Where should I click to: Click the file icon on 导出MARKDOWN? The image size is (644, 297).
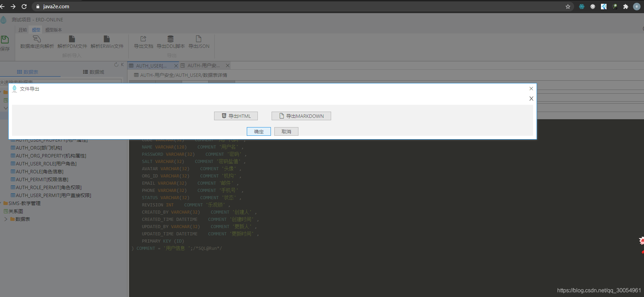pos(282,116)
